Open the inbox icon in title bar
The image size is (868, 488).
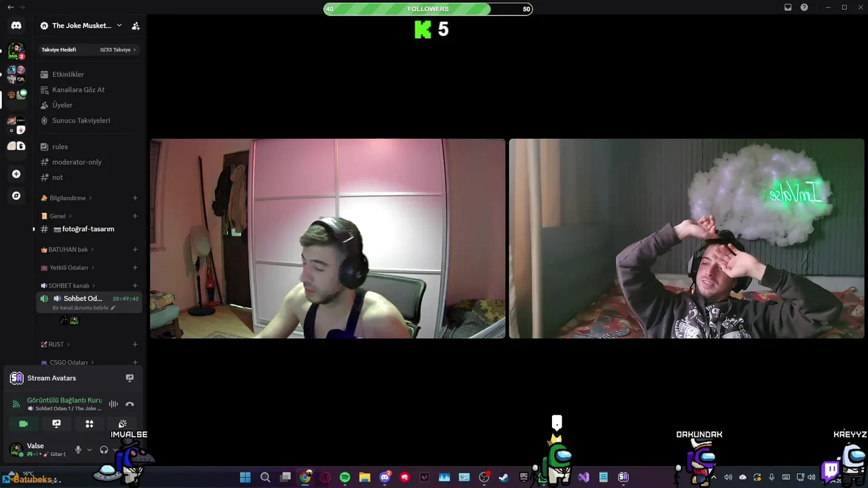(x=788, y=7)
